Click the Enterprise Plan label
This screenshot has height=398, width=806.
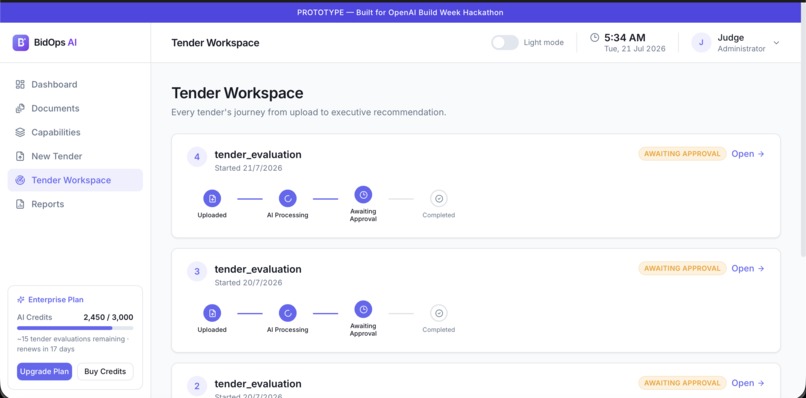point(56,300)
